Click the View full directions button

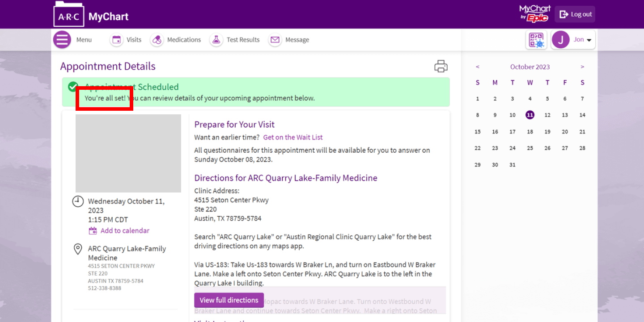coord(229,300)
